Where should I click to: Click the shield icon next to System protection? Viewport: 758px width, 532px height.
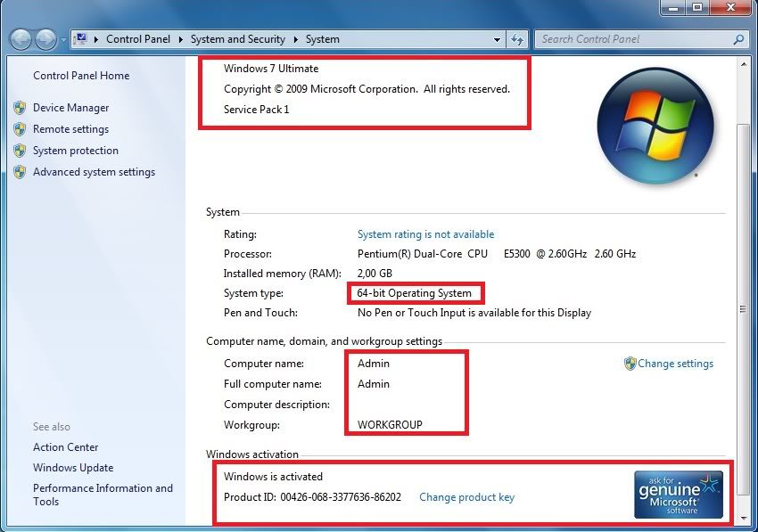point(20,151)
